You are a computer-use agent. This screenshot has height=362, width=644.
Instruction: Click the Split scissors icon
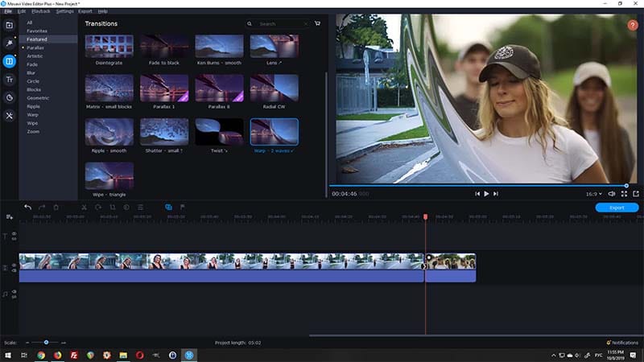click(x=84, y=208)
